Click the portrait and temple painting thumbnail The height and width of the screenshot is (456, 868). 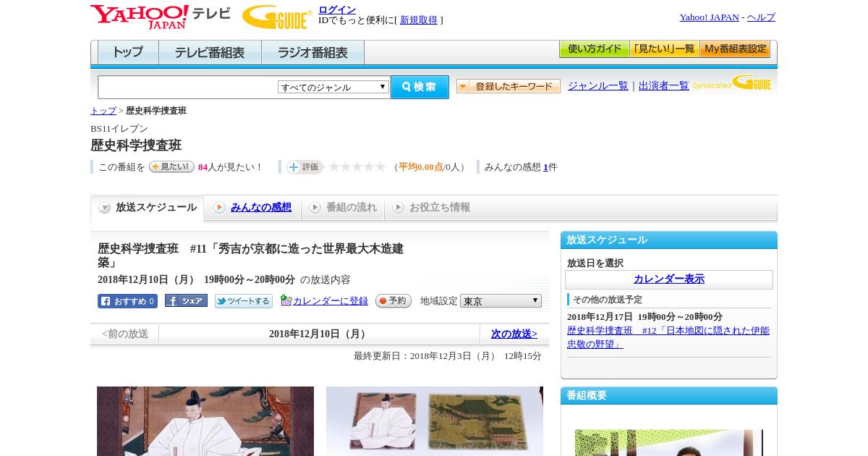point(435,421)
